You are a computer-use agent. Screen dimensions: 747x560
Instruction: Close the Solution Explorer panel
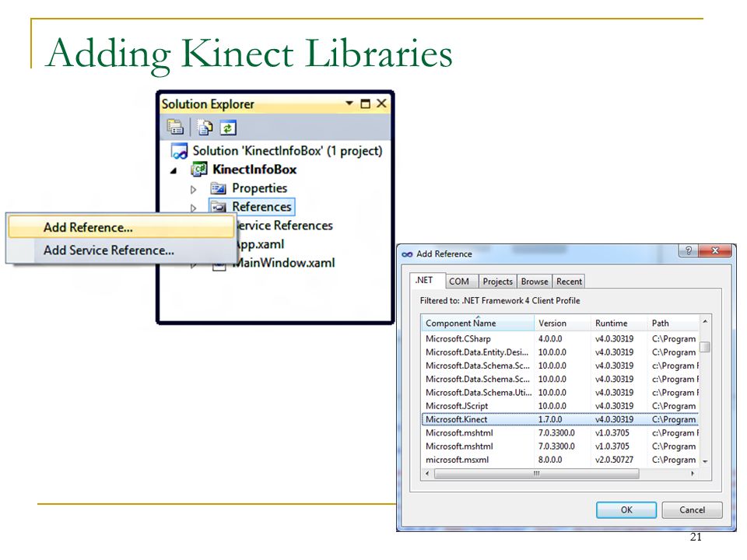[381, 103]
